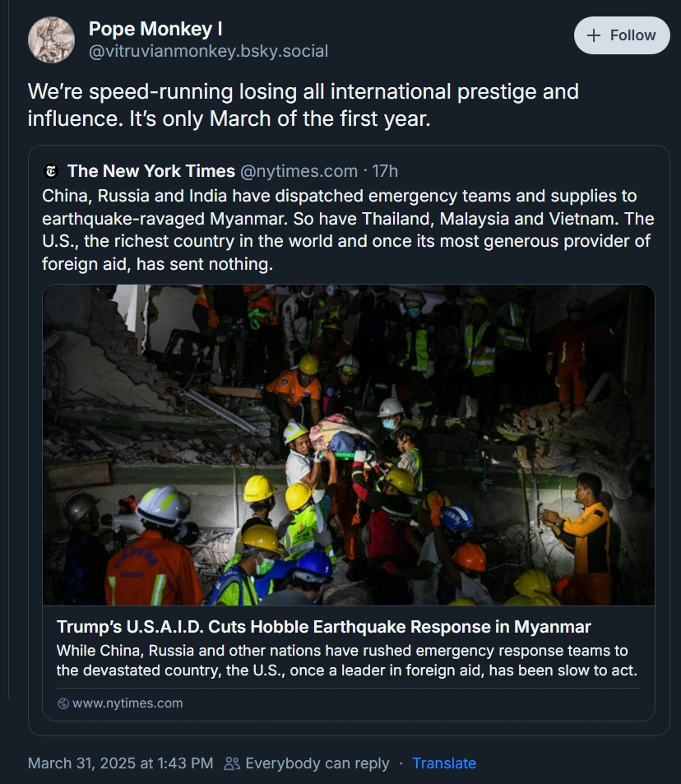
Task: View the earthquake rescue photo
Action: click(349, 445)
